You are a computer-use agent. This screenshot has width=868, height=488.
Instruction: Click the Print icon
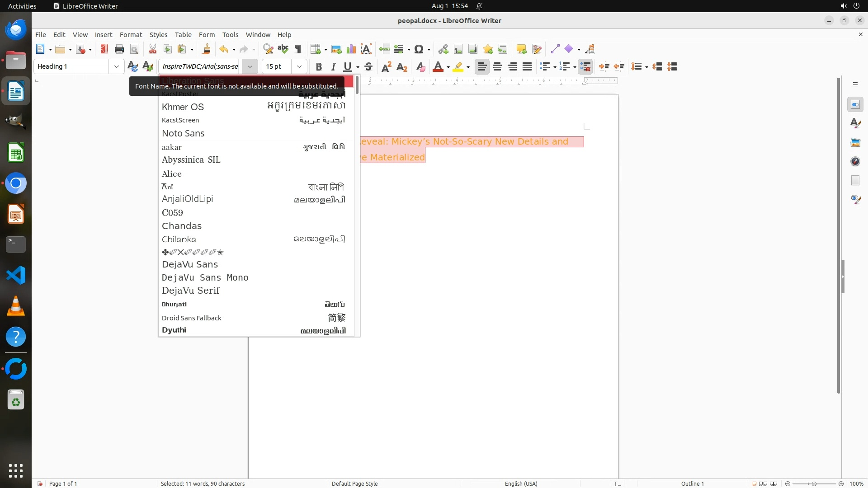(119, 49)
